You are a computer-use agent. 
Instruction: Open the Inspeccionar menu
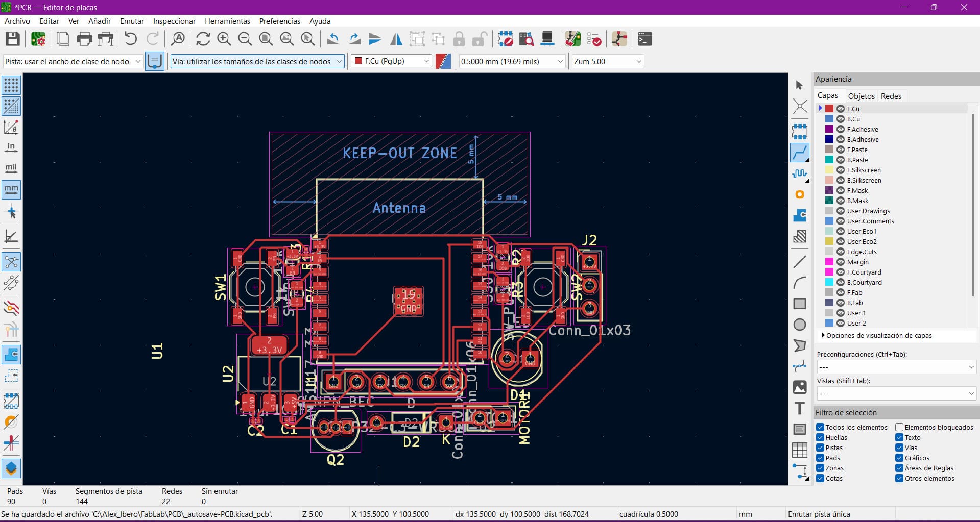[174, 21]
